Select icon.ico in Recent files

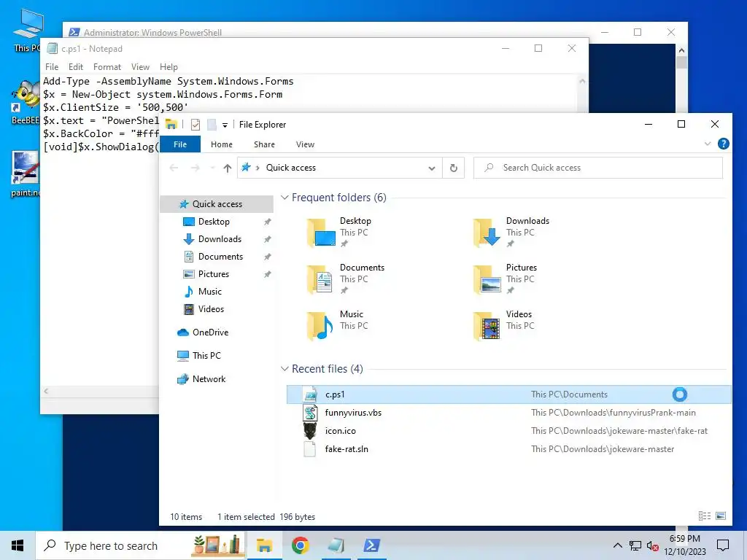508,431
